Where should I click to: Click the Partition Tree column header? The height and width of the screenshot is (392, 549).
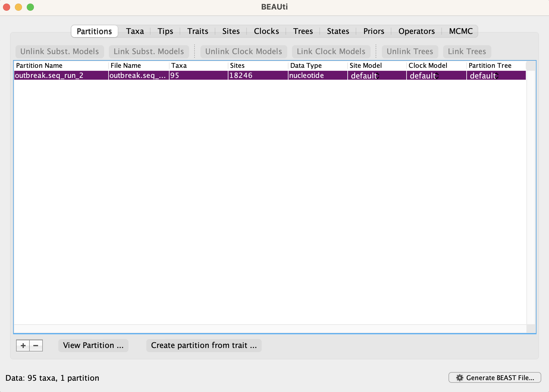pyautogui.click(x=496, y=65)
